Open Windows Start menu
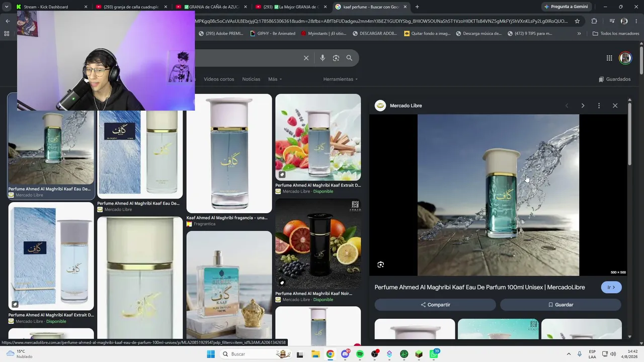The width and height of the screenshot is (644, 362). pos(211,354)
